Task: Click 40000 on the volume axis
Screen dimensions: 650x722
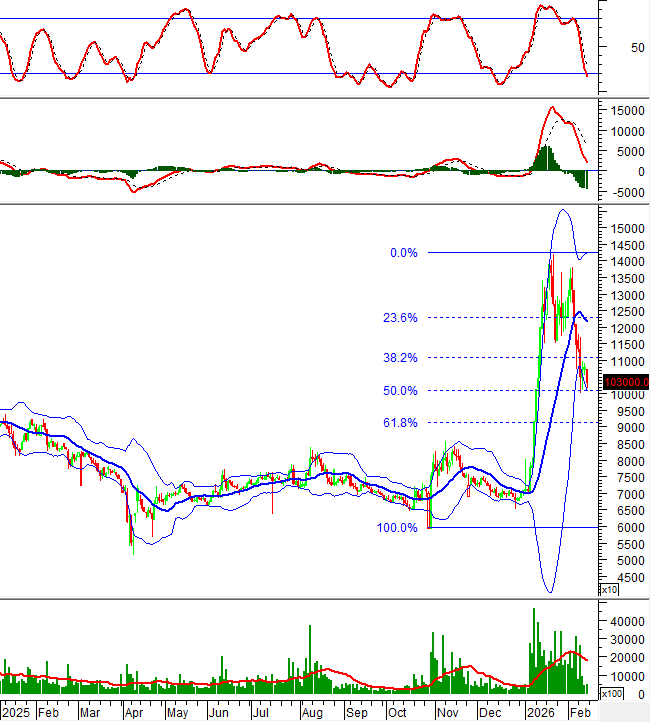Action: tap(625, 622)
